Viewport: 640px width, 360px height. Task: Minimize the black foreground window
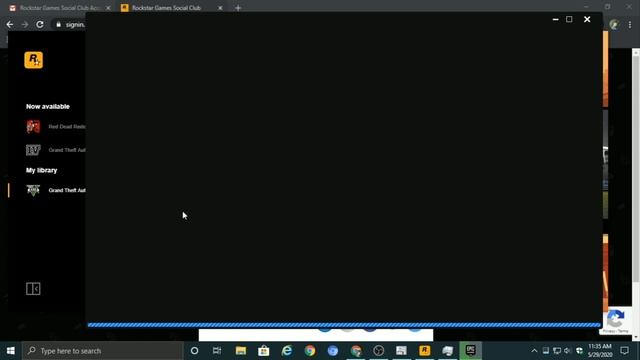[x=555, y=19]
